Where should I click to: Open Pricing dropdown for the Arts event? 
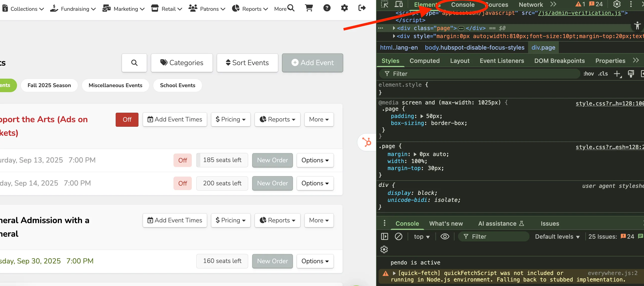coord(231,119)
